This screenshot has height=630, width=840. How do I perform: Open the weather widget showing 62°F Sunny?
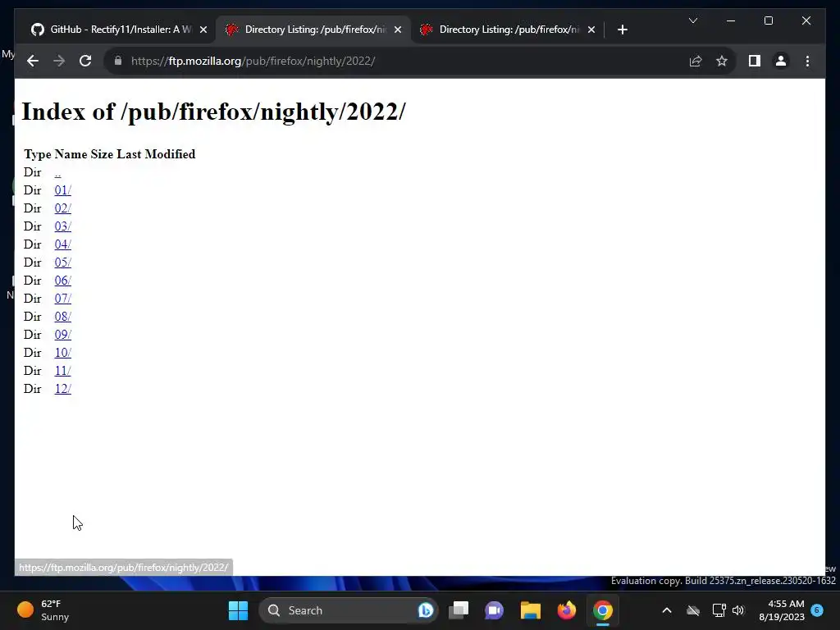click(x=44, y=610)
